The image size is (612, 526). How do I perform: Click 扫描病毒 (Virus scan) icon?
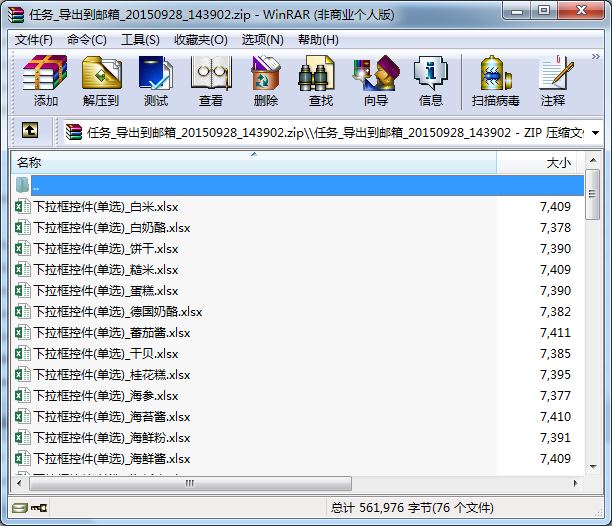pyautogui.click(x=495, y=73)
